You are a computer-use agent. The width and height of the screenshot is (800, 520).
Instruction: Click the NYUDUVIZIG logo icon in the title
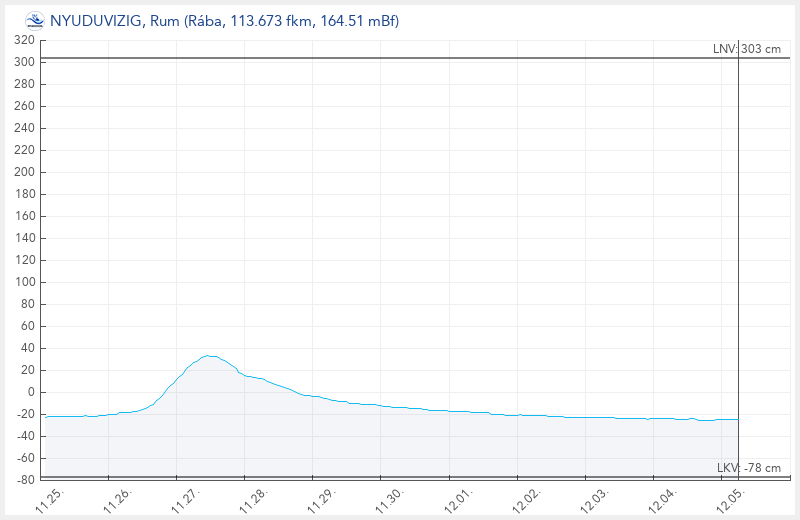(x=34, y=20)
